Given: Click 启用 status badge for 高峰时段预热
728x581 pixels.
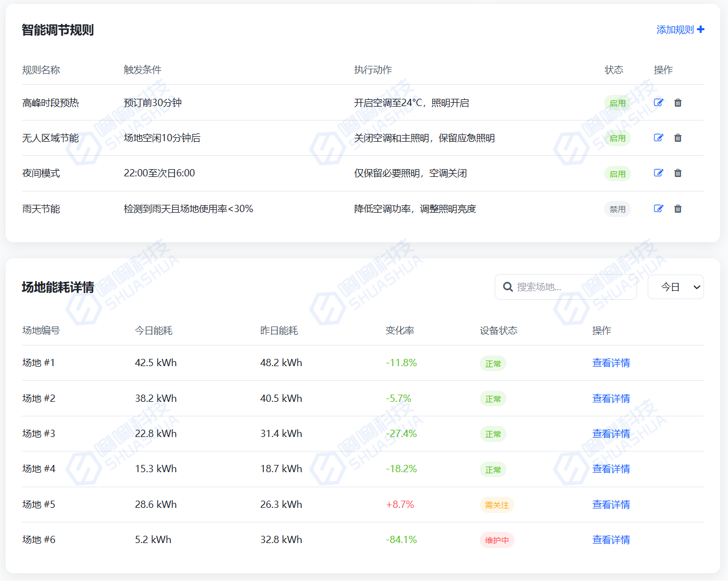Looking at the screenshot, I should click(617, 103).
